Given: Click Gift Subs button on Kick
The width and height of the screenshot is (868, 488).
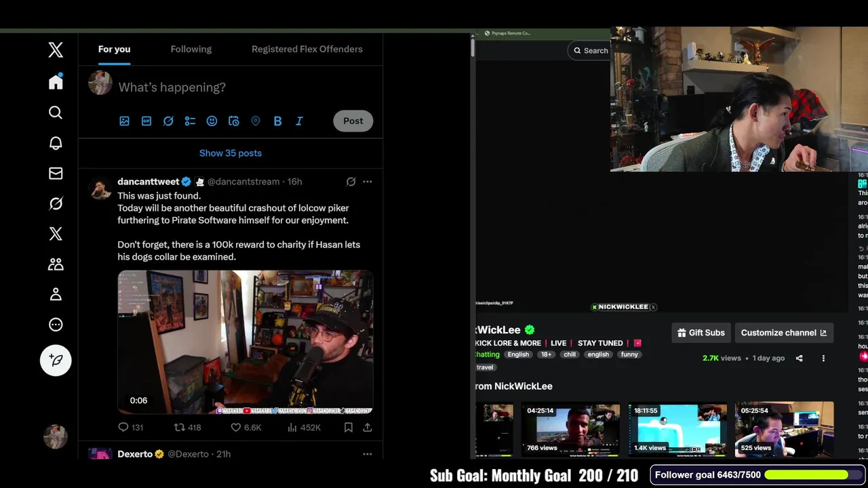Looking at the screenshot, I should point(701,333).
